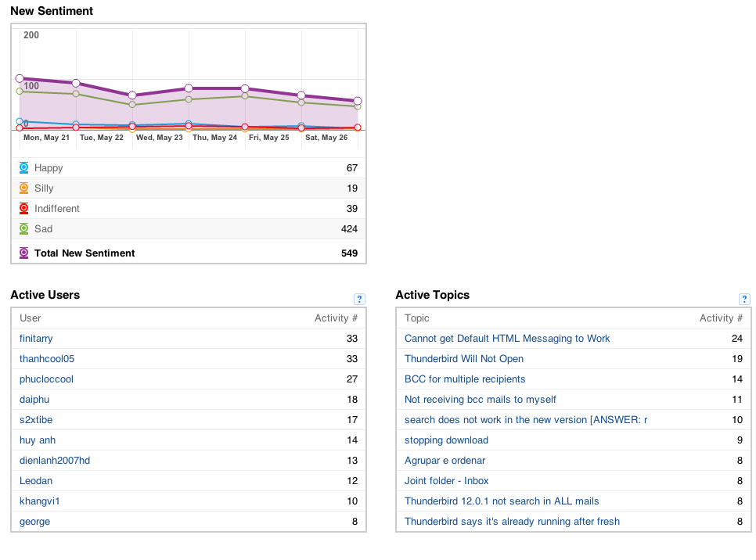
Task: Open the Active Users help icon
Action: [359, 299]
